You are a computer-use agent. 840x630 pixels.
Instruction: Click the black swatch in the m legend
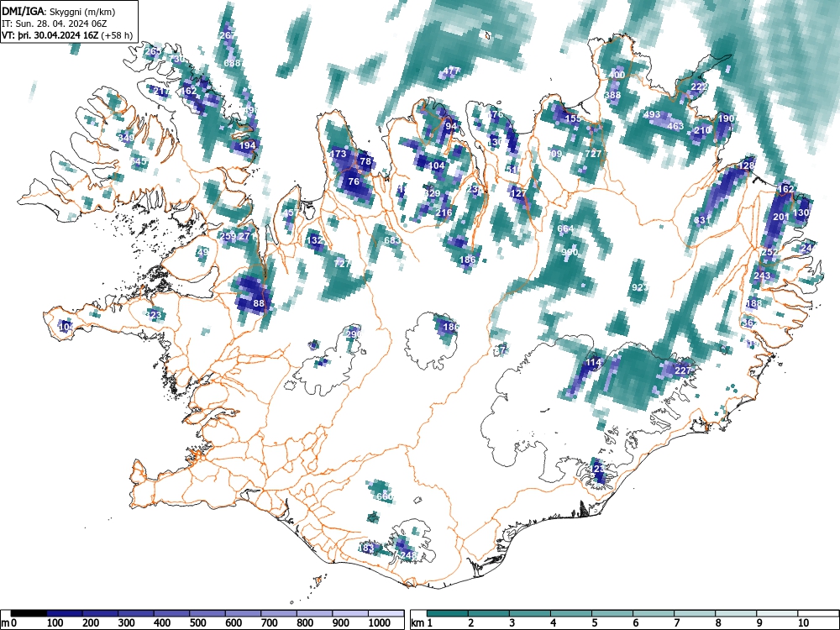(x=29, y=613)
